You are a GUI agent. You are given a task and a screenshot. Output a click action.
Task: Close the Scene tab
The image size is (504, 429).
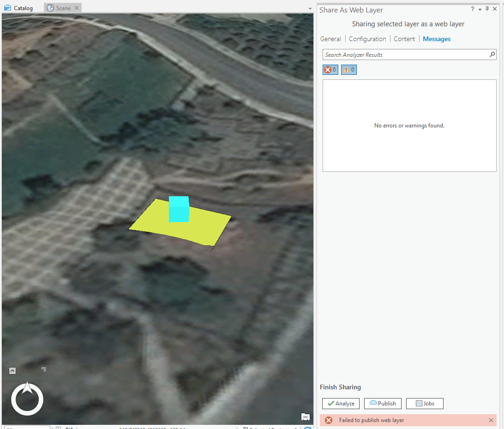pyautogui.click(x=77, y=8)
